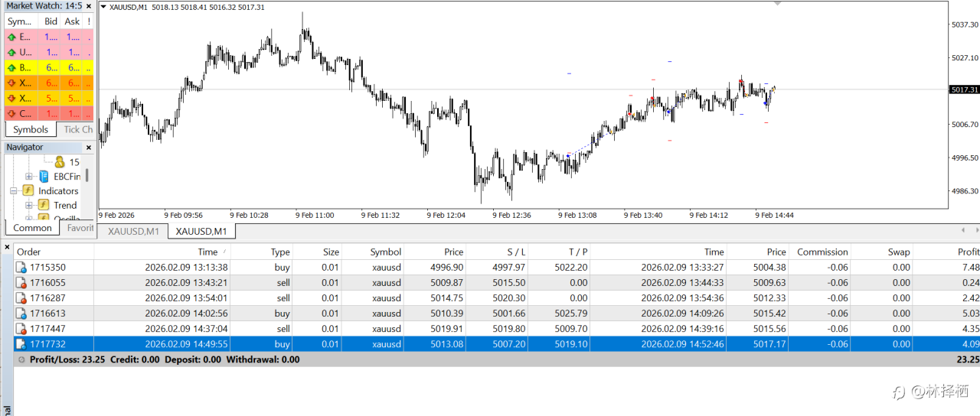
Task: Select the active second XAUUSD,M1 chart tab
Action: tap(201, 231)
